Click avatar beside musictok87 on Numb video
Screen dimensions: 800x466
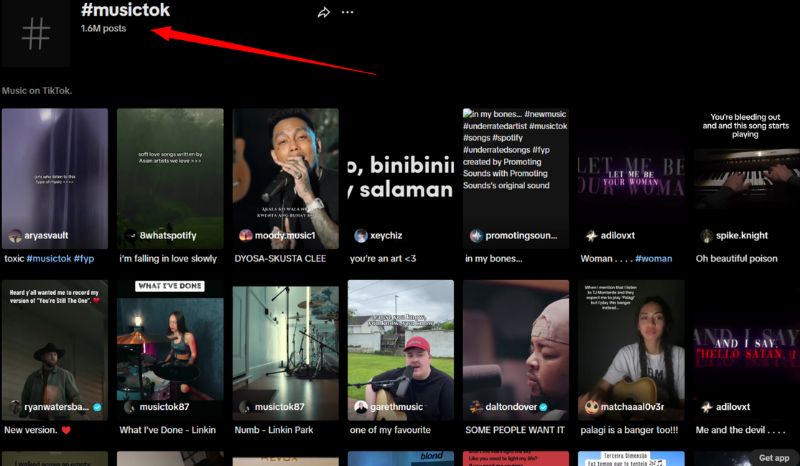click(246, 407)
